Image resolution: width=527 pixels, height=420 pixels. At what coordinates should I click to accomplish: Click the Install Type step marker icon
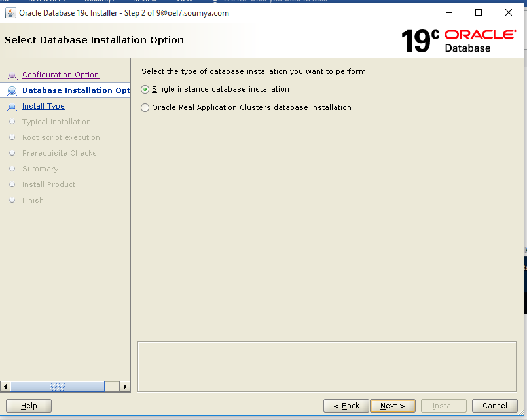tap(12, 107)
